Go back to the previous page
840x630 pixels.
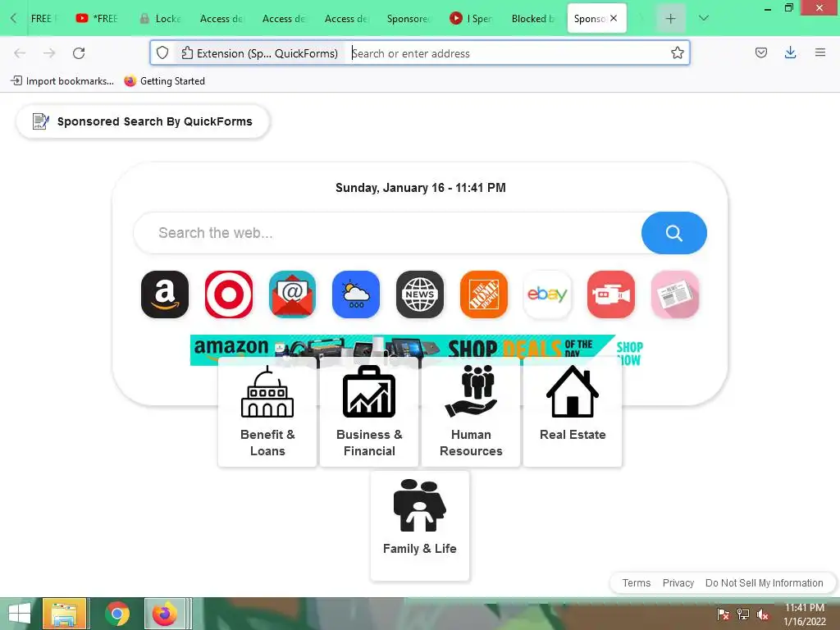click(x=20, y=53)
